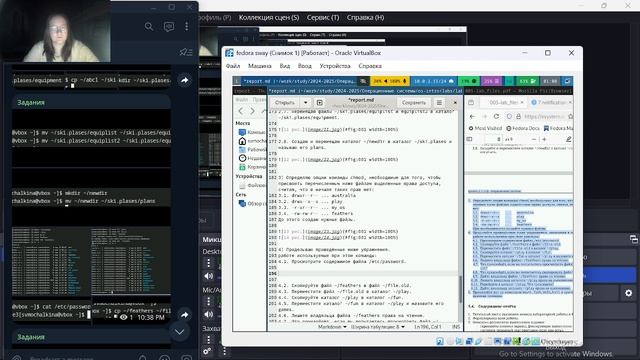Open the VirtualBox Машина menu
The width and height of the screenshot is (640, 360).
pos(260,66)
